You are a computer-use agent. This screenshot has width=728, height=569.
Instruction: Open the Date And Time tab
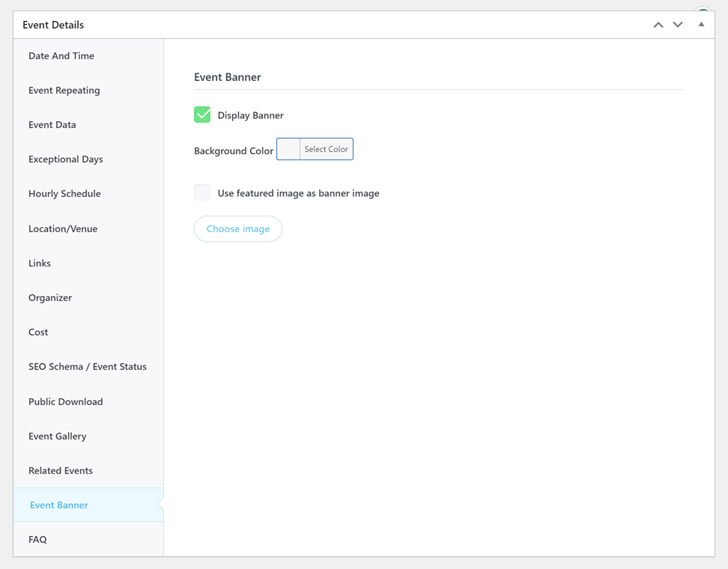[61, 55]
